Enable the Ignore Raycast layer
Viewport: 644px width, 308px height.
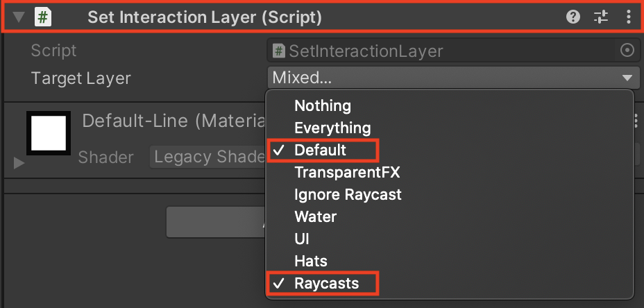click(348, 194)
